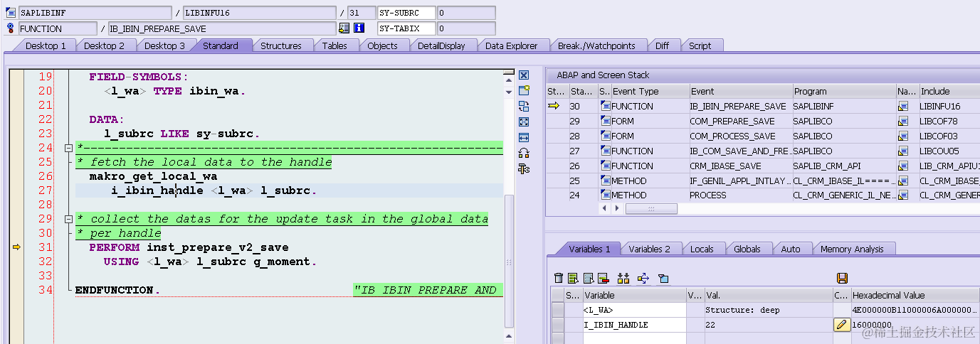Click the blue arrows navigation icon in Variables toolbar
980x344 pixels.
pos(643,278)
